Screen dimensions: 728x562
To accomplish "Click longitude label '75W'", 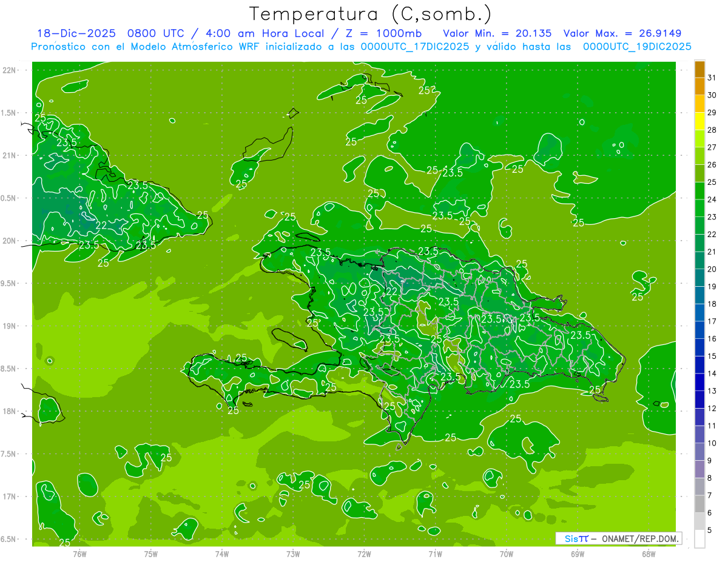I will pos(151,554).
